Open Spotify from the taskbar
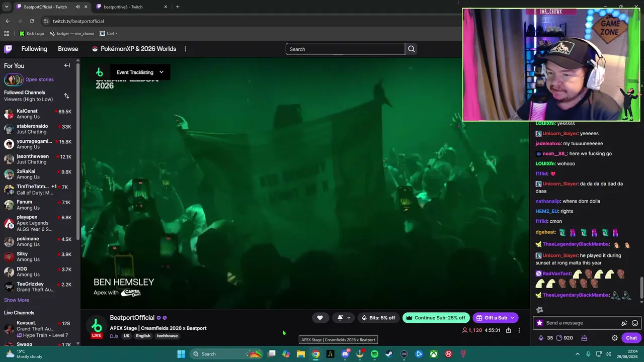Image resolution: width=644 pixels, height=362 pixels. [374, 354]
